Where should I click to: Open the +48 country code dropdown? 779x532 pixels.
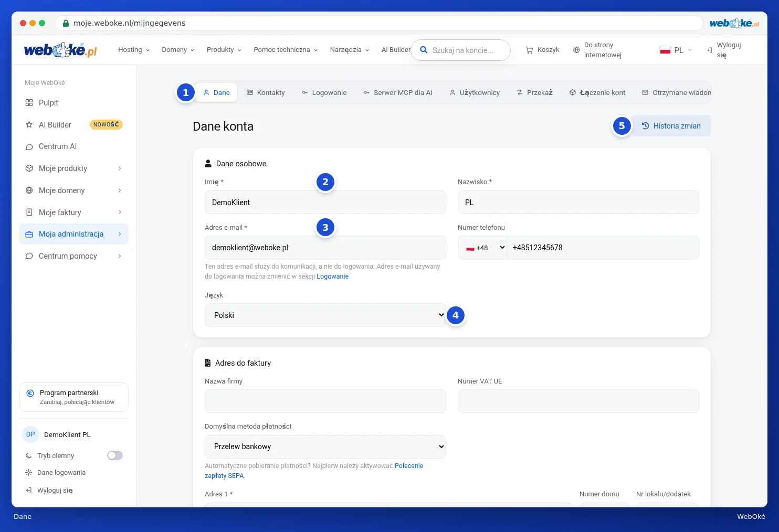(x=482, y=248)
